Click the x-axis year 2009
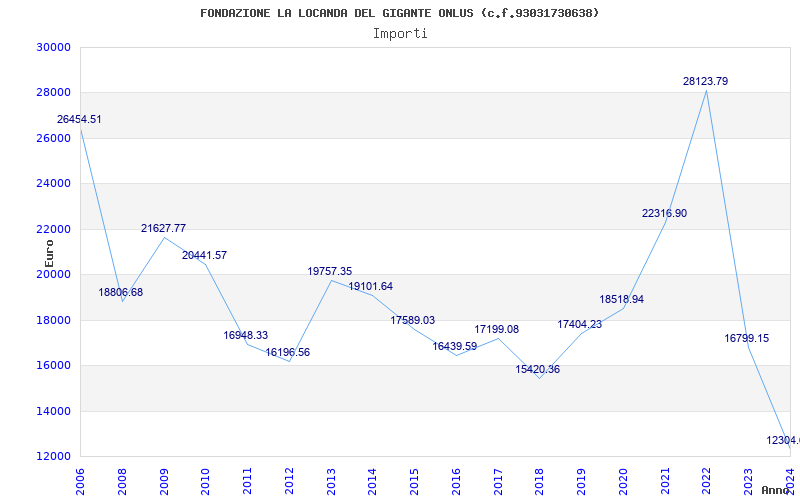Viewport: 800px width, 500px height. tap(164, 481)
